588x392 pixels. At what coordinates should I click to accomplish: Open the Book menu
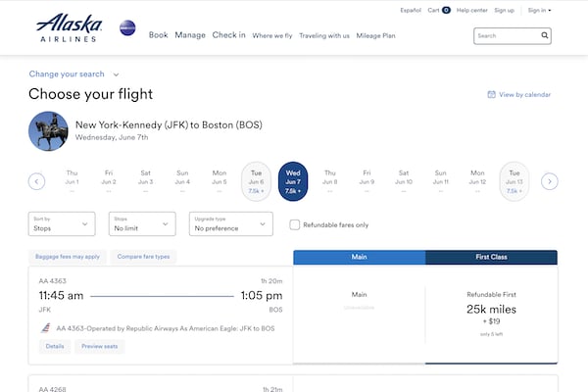[158, 35]
